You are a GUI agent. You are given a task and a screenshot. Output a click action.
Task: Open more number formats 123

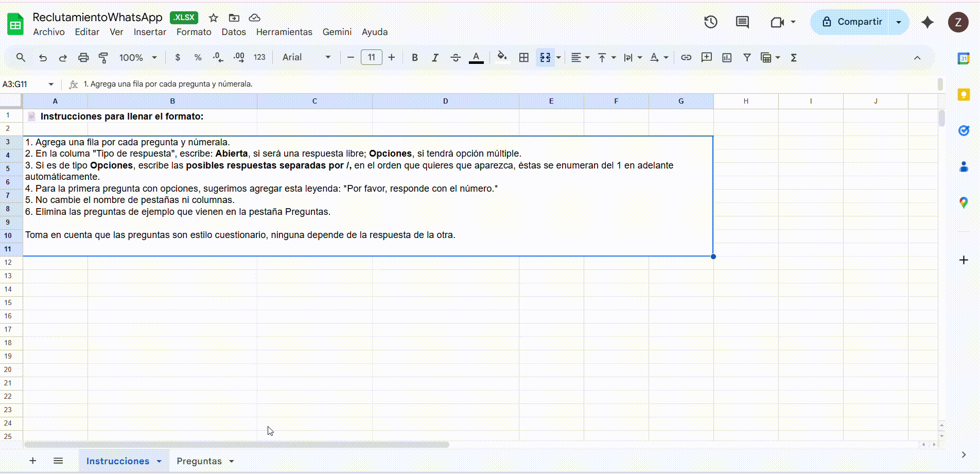click(259, 58)
